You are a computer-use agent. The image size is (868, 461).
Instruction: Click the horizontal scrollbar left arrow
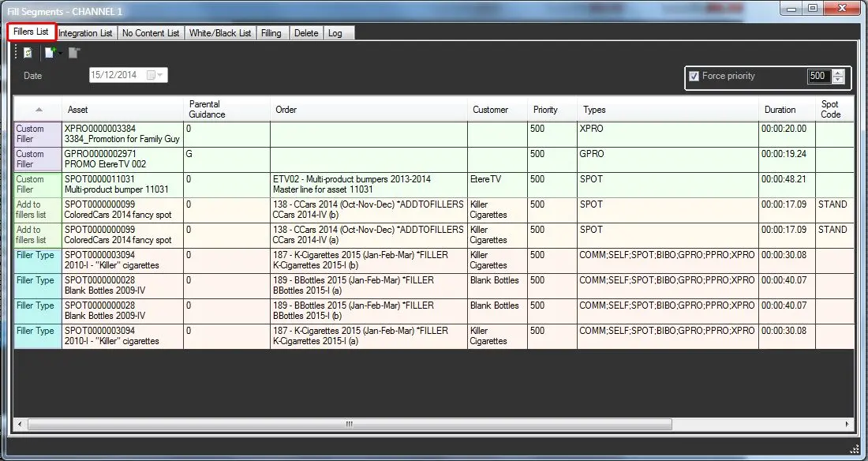click(x=20, y=424)
